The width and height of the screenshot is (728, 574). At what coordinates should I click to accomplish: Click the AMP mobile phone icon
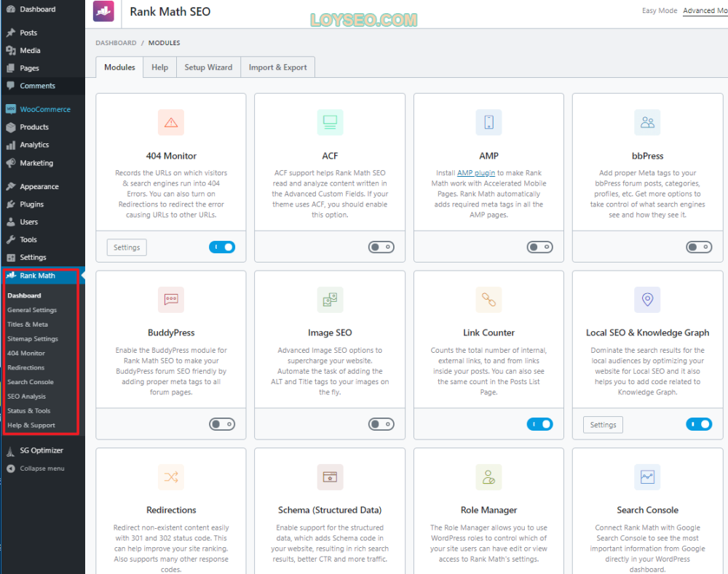489,122
